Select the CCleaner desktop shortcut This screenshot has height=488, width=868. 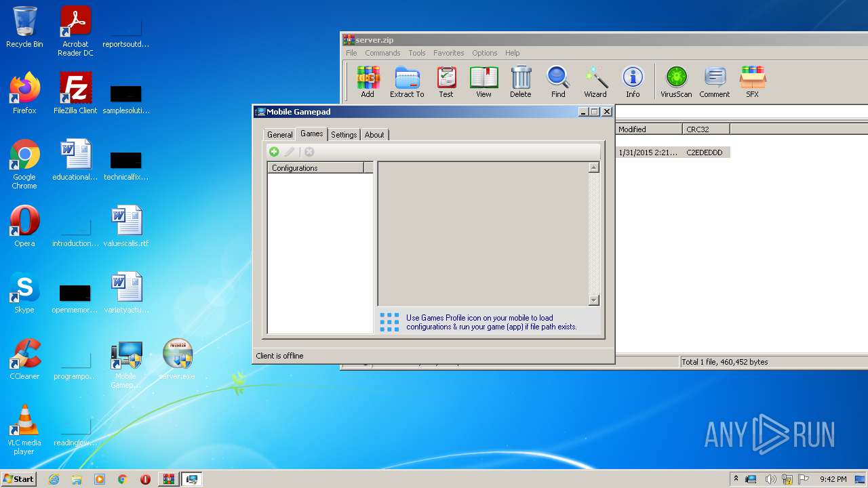pos(24,359)
